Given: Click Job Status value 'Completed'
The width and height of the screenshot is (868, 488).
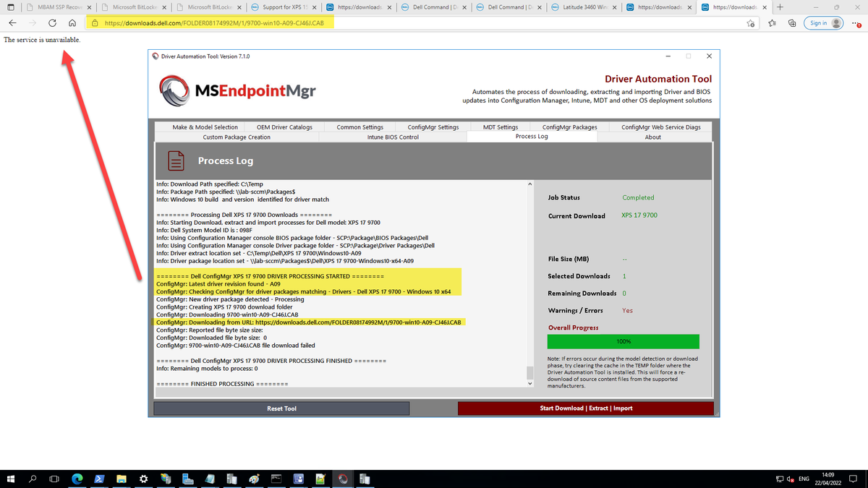Looking at the screenshot, I should coord(638,197).
